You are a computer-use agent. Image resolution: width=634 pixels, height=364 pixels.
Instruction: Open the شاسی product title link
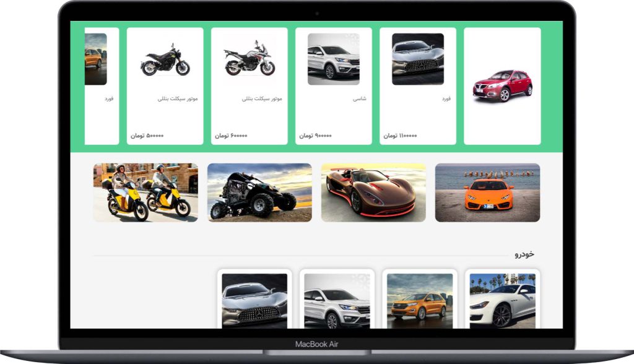click(x=359, y=98)
